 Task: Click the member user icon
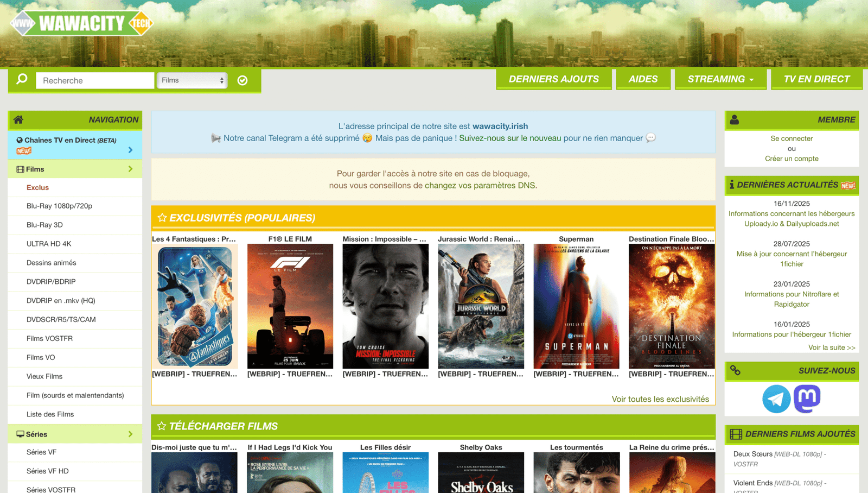735,119
